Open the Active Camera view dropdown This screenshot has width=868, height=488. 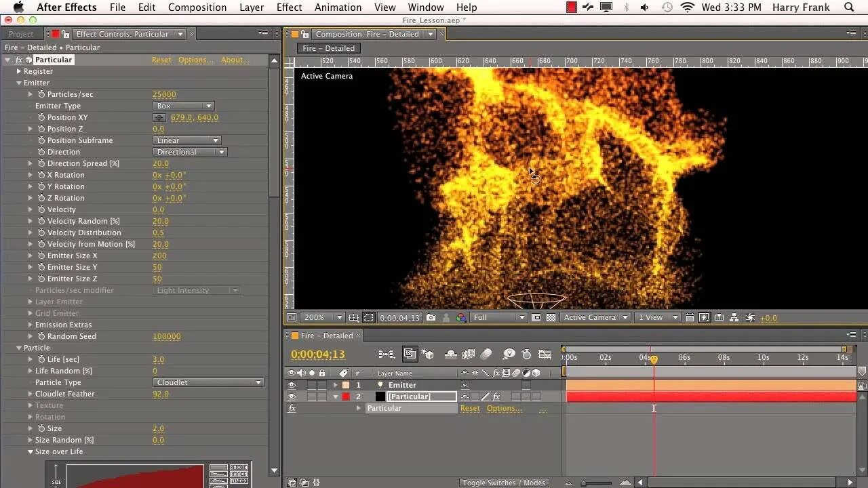tap(596, 317)
